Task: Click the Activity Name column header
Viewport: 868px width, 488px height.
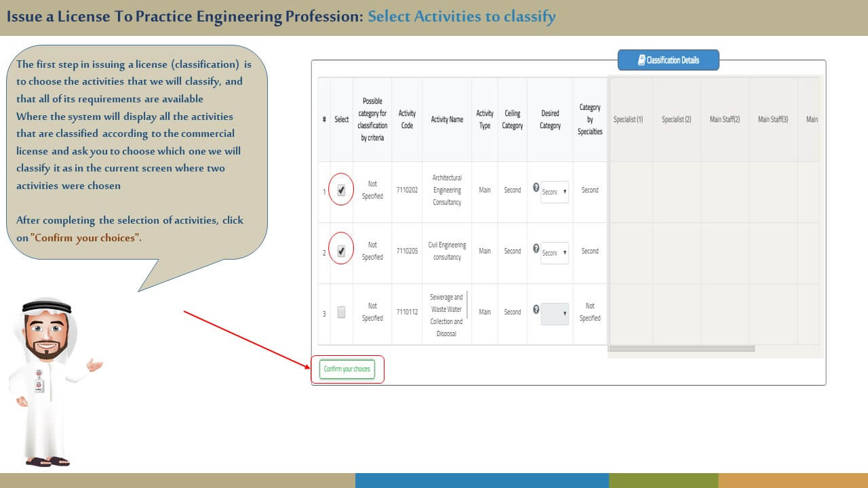Action: point(447,119)
